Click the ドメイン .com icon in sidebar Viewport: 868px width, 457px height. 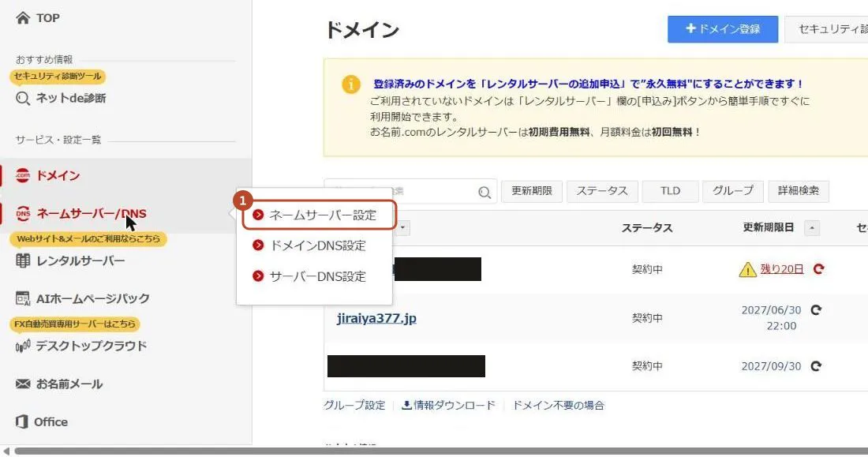[x=23, y=175]
